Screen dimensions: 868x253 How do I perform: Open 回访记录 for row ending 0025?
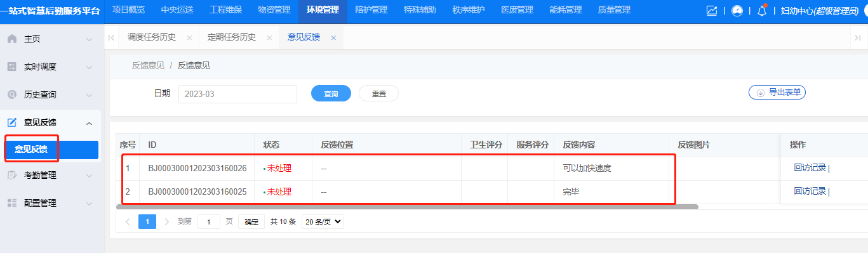[810, 191]
